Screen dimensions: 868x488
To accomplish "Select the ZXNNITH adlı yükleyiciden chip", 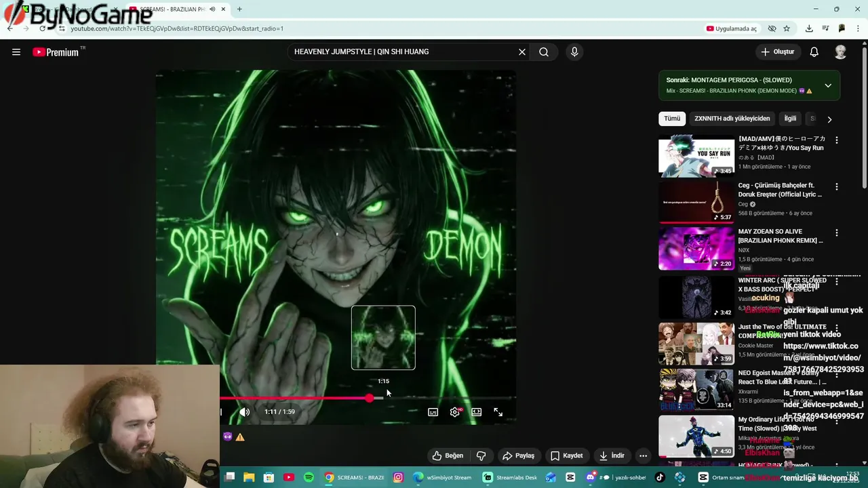I will [732, 119].
